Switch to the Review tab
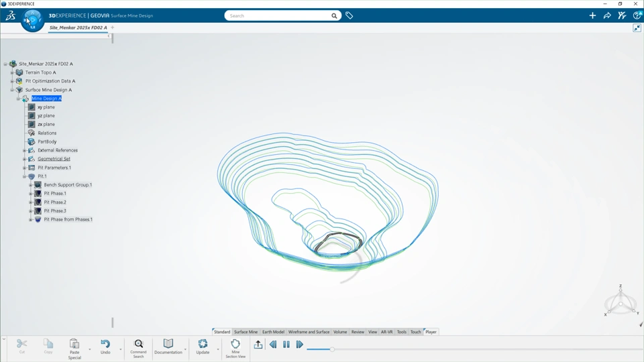The height and width of the screenshot is (362, 644). coord(358,332)
